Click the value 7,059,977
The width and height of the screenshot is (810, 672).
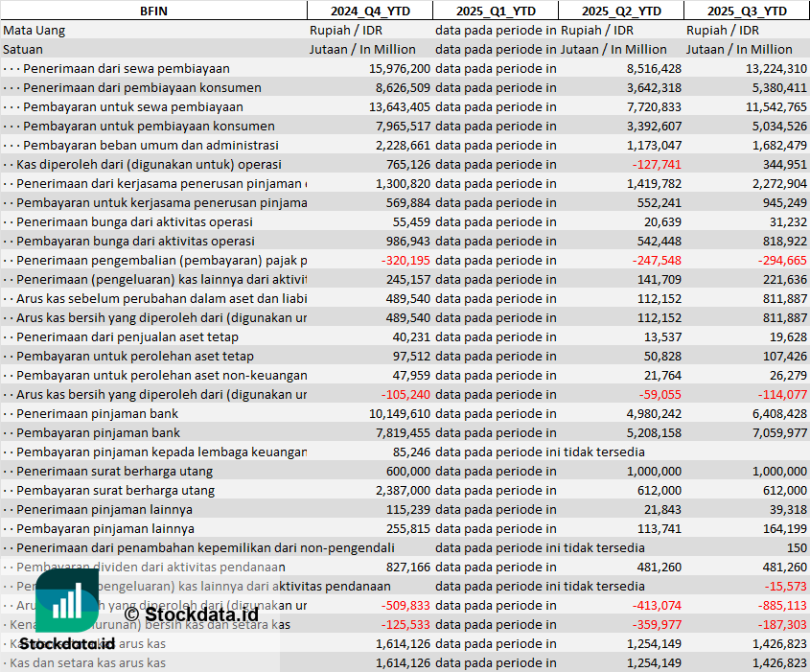pyautogui.click(x=779, y=433)
